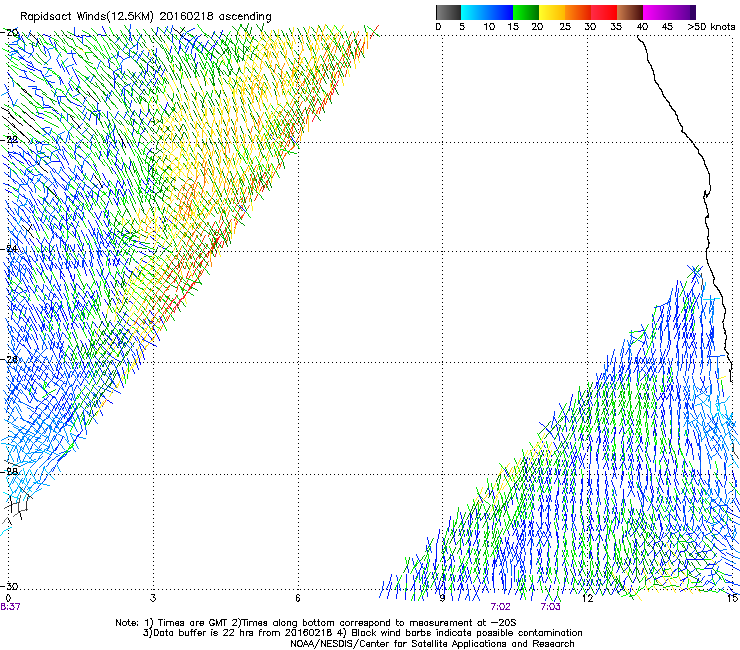Click the '-22' latitude axis label
Viewport: 740px width, 650px height.
(x=11, y=140)
